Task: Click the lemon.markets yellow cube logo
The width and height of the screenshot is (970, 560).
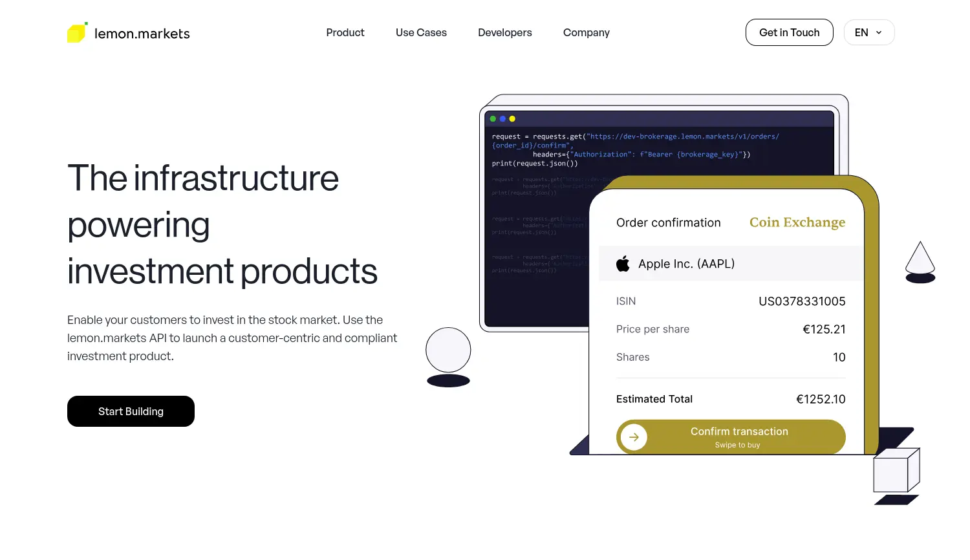Action: coord(77,33)
